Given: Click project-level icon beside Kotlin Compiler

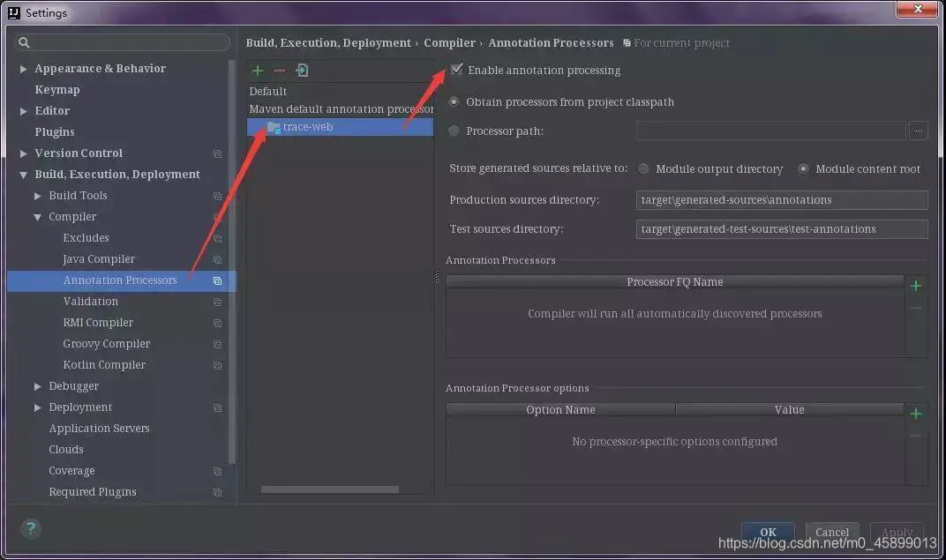Looking at the screenshot, I should coord(217,365).
